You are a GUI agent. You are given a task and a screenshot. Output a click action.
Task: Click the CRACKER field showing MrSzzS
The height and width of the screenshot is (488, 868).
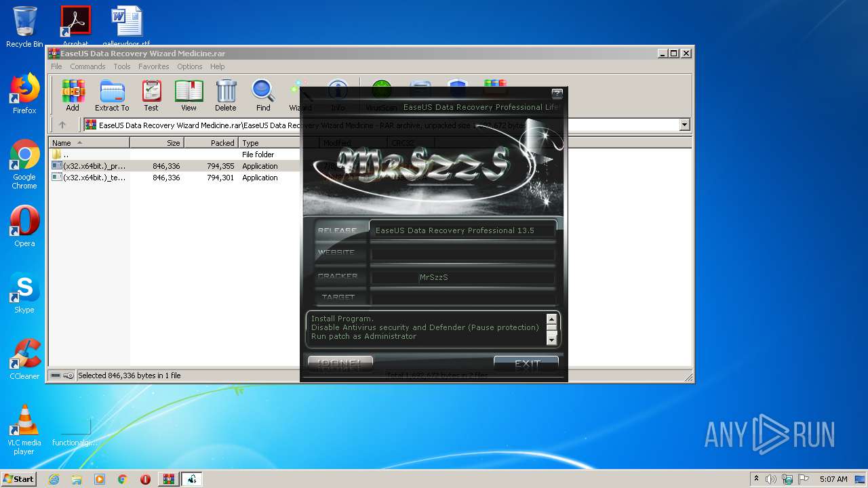[462, 277]
